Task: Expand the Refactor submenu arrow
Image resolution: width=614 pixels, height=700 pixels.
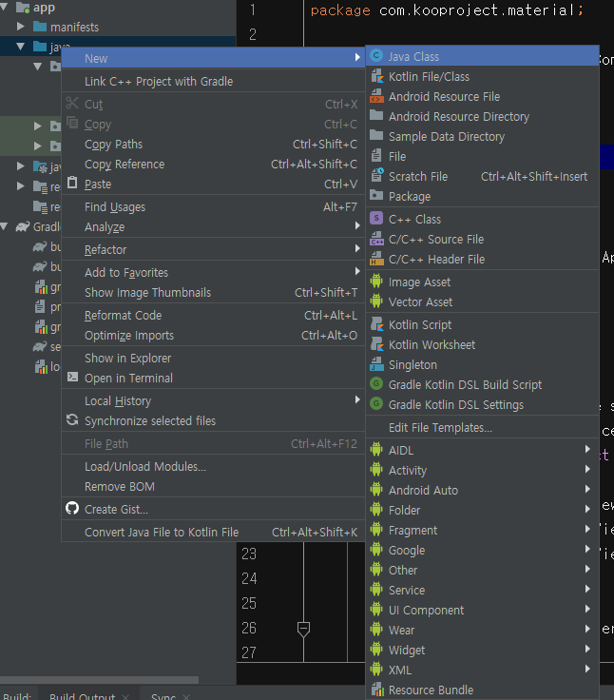Action: click(x=357, y=249)
